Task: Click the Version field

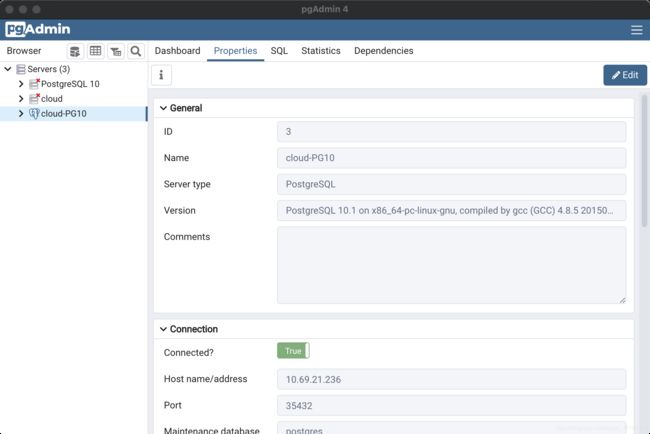Action: pyautogui.click(x=451, y=211)
